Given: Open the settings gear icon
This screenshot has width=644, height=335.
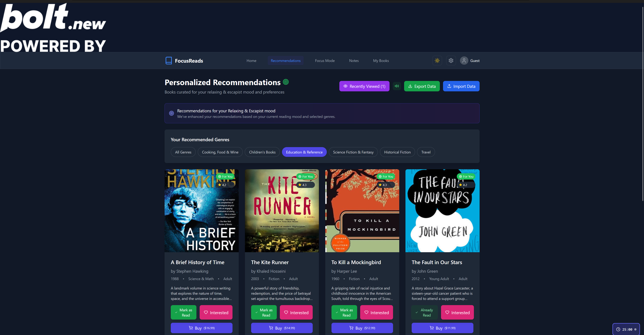Looking at the screenshot, I should tap(451, 61).
